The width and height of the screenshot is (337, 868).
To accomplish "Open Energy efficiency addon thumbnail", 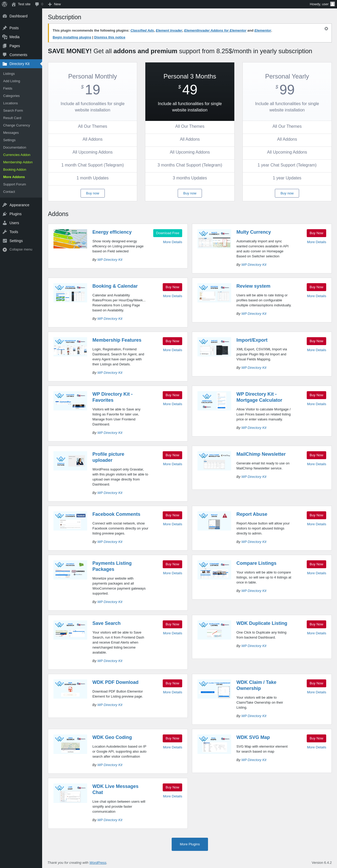I will pyautogui.click(x=70, y=239).
